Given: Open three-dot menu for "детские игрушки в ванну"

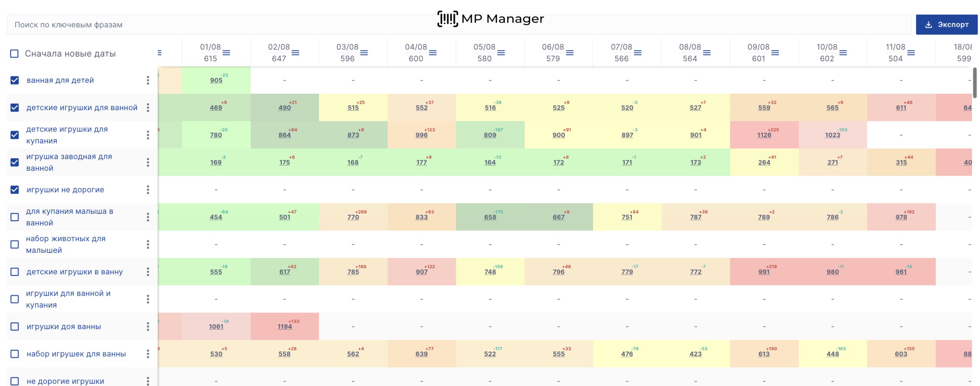Looking at the screenshot, I should pyautogui.click(x=148, y=272).
